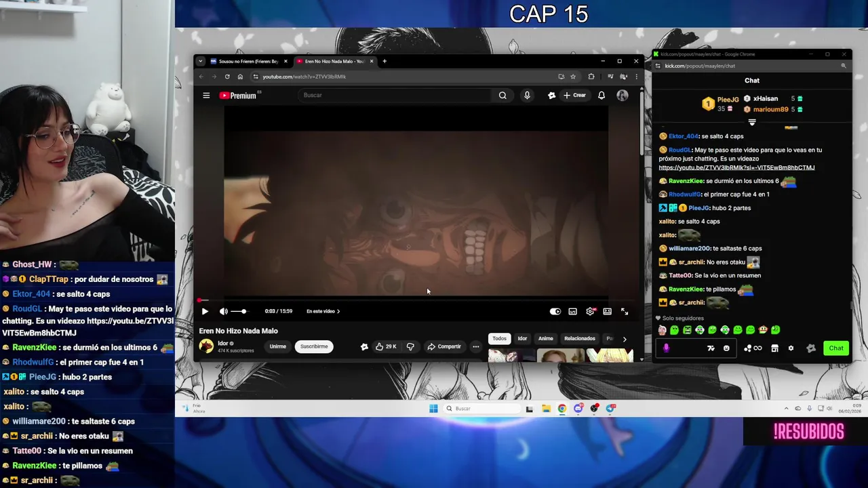The height and width of the screenshot is (488, 868).
Task: Like the video showing 29 K
Action: 386,346
